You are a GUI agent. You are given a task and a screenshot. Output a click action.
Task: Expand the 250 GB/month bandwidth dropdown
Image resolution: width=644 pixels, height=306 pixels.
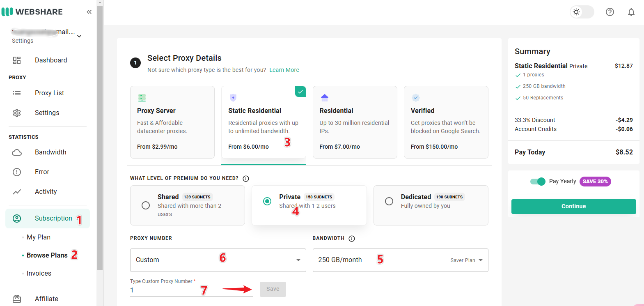(x=400, y=260)
